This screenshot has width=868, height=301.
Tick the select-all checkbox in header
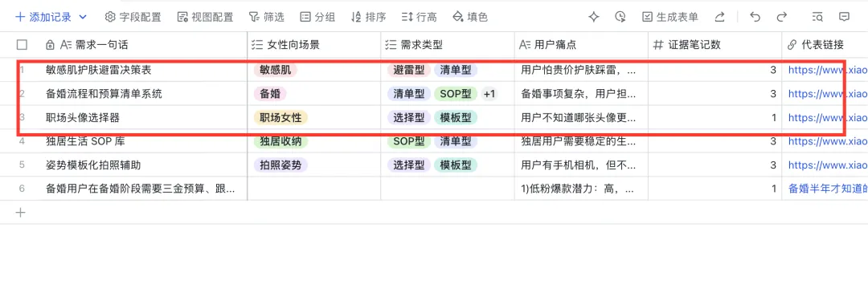coord(23,45)
